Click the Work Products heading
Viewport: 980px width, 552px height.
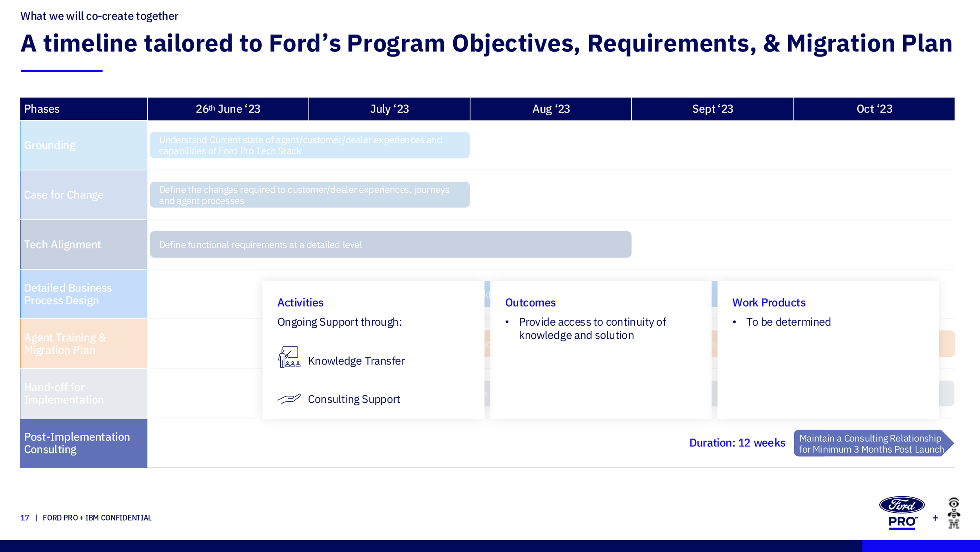769,302
